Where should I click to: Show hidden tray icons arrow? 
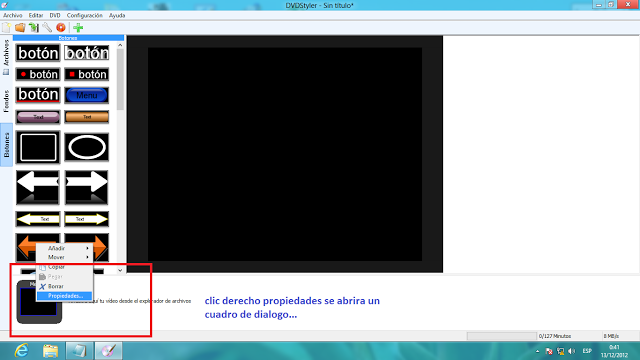(x=537, y=351)
